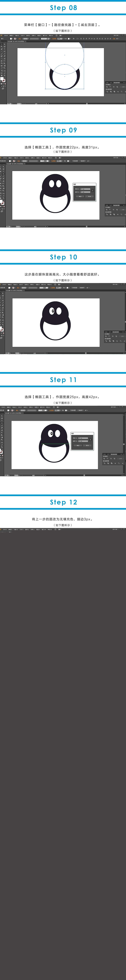This screenshot has width=126, height=980.
Task: Click 确定 button in Step 11 ellipse dialog
Action: (x=78, y=446)
